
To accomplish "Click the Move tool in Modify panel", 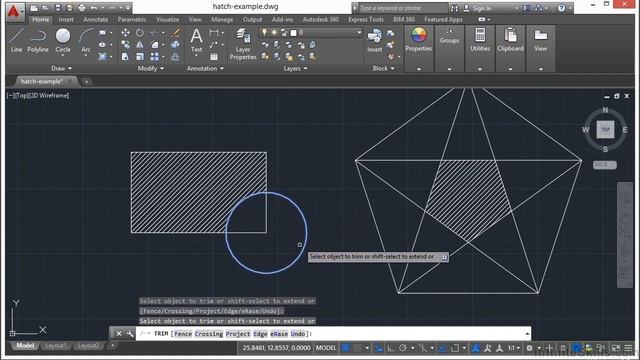I will pos(125,33).
